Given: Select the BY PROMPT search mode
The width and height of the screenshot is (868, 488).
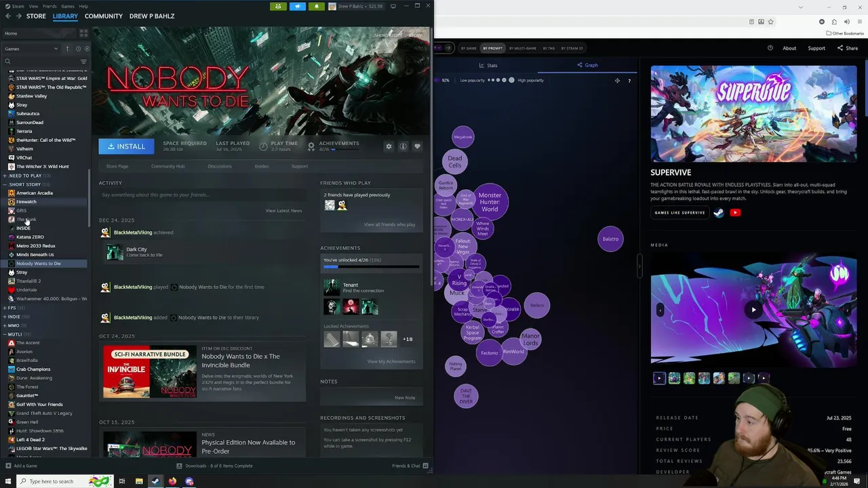Looking at the screenshot, I should (x=493, y=48).
